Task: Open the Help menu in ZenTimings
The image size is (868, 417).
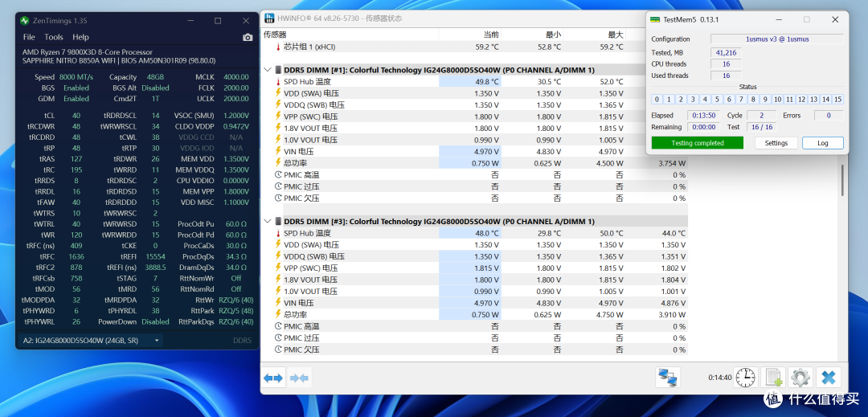Action: coord(80,37)
